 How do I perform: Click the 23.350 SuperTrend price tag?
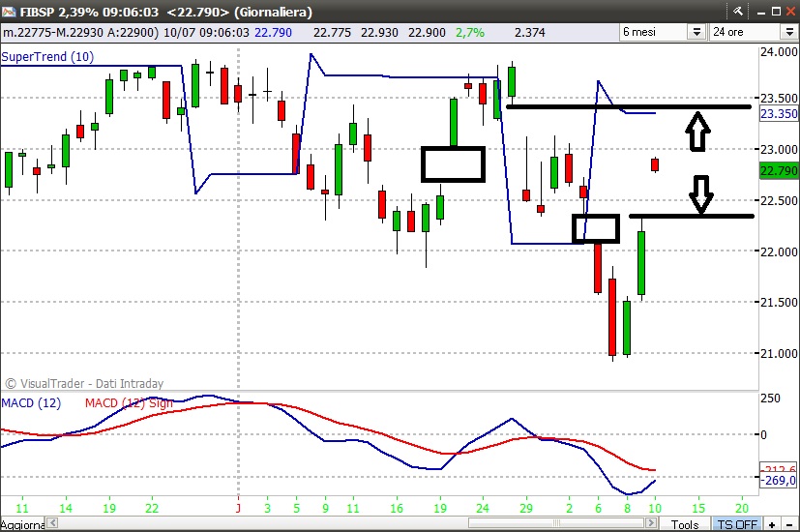tap(778, 114)
